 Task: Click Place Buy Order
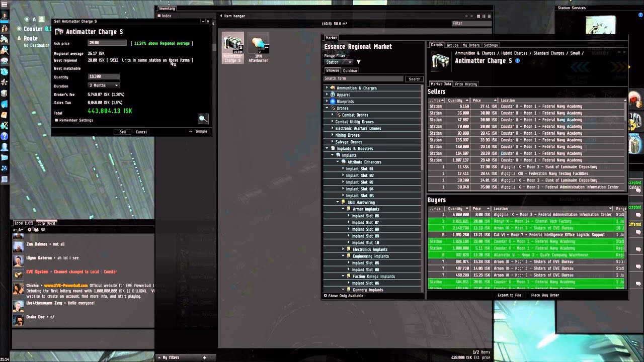point(545,295)
